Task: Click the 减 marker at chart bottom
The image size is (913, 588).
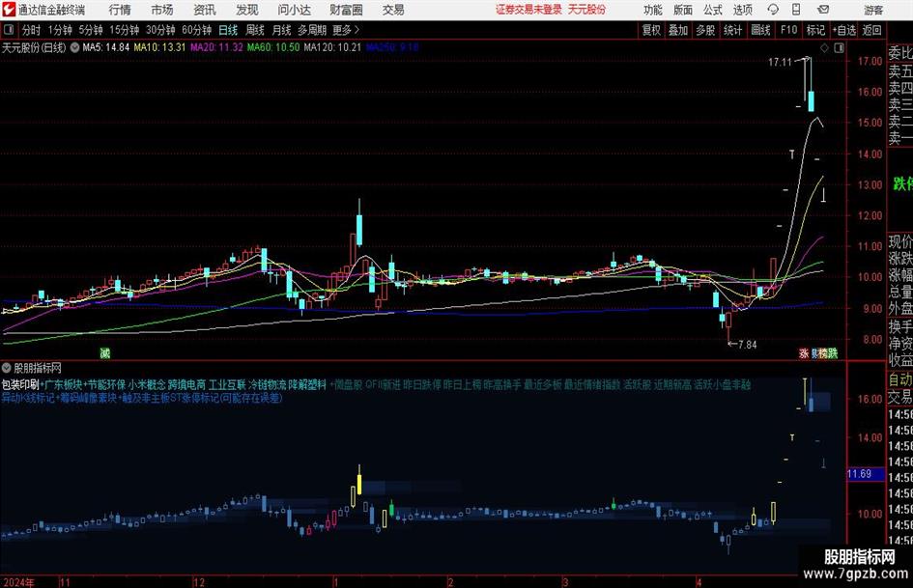Action: point(104,352)
